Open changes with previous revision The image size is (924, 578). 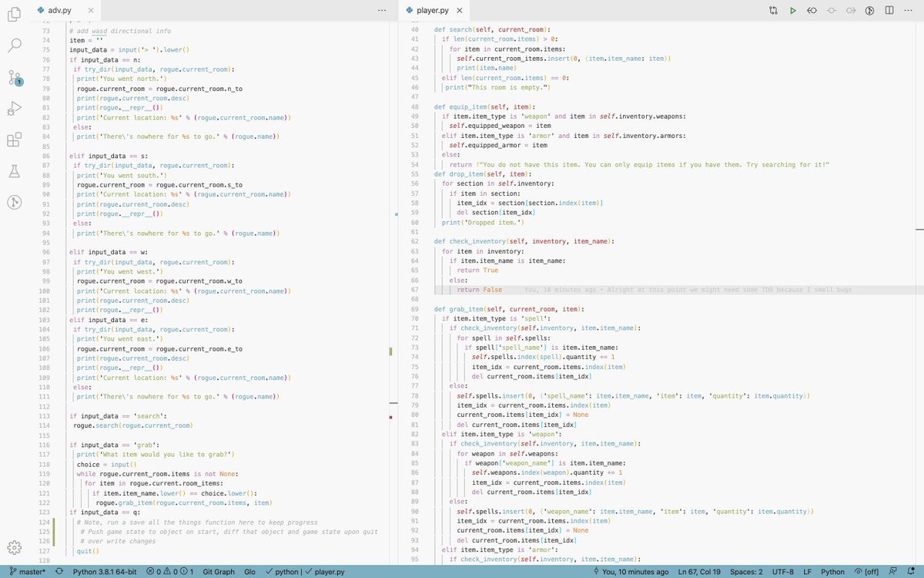pyautogui.click(x=812, y=11)
